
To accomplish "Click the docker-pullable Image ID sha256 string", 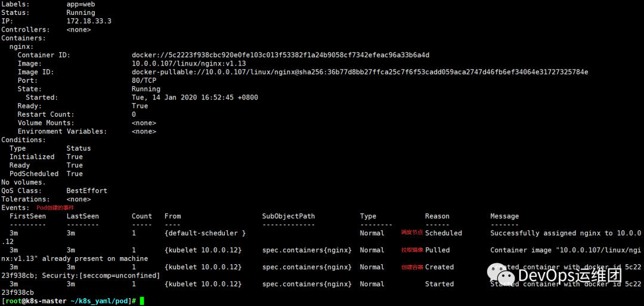I will [360, 72].
